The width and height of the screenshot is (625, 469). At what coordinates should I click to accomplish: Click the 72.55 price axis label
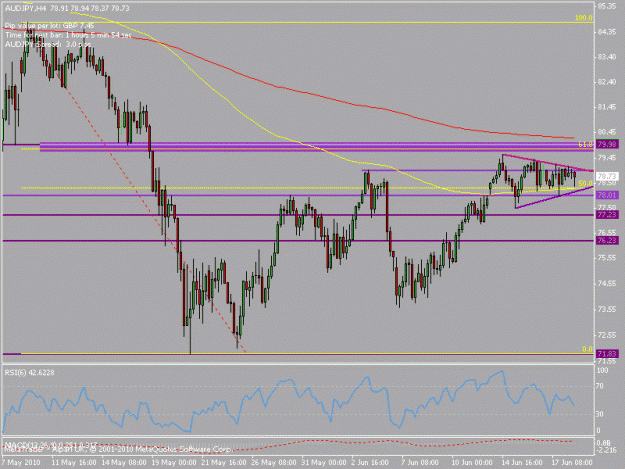(607, 335)
